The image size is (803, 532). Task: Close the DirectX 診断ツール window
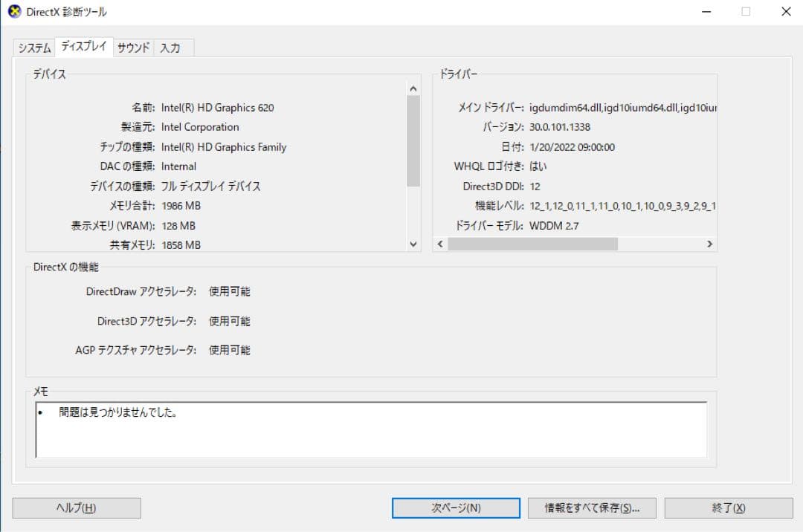(x=786, y=11)
